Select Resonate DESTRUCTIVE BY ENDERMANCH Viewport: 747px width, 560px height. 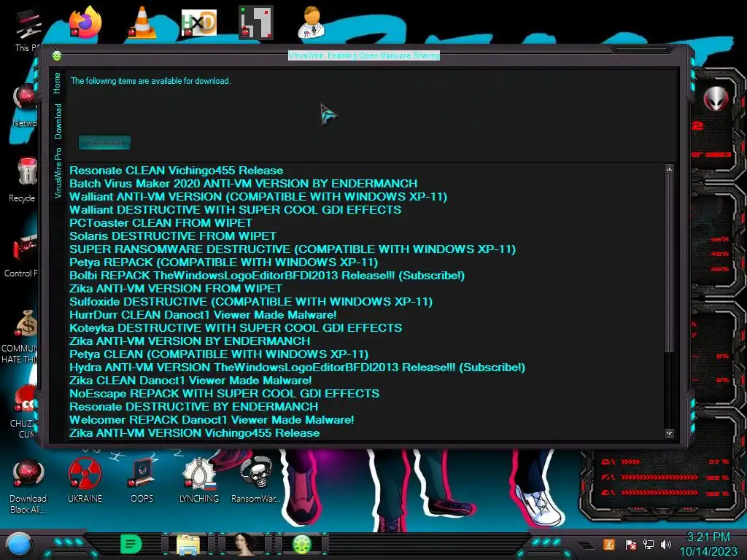click(194, 407)
